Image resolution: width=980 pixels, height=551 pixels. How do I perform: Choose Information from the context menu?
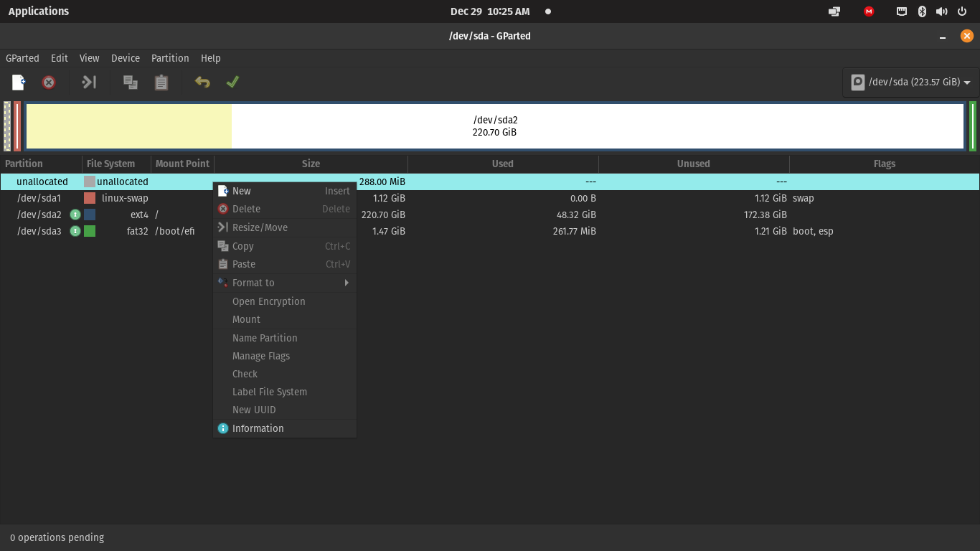(x=285, y=428)
